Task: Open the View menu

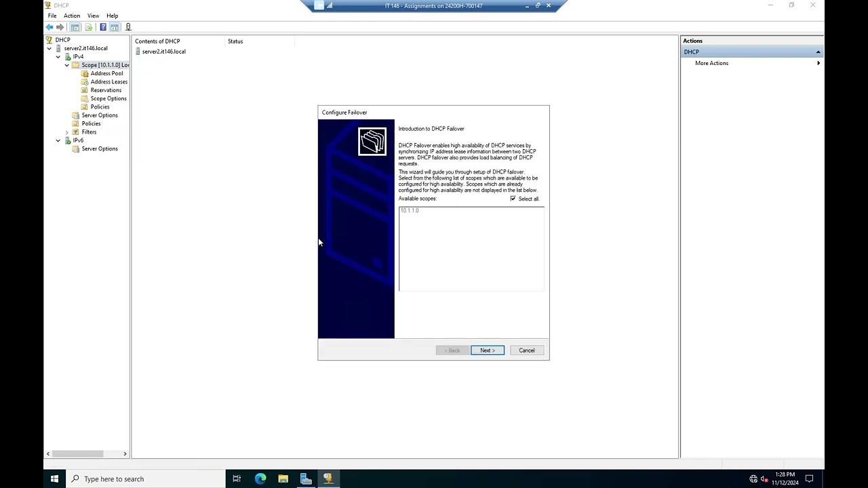Action: 93,16
